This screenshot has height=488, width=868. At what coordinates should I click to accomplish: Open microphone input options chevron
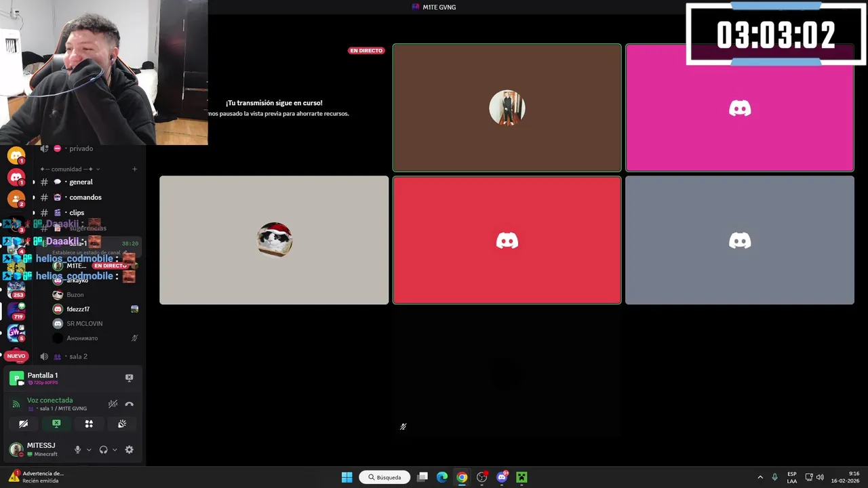89,449
